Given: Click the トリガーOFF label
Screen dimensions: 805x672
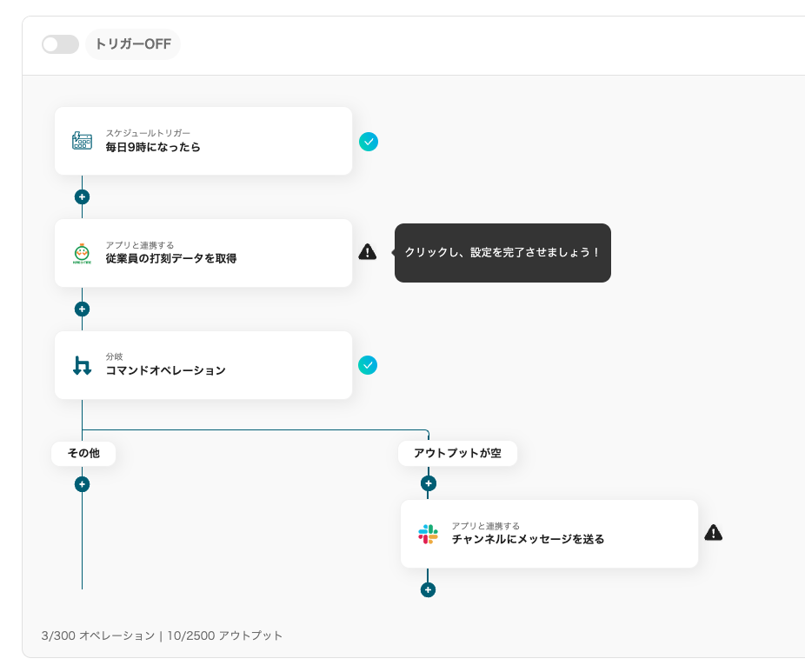Looking at the screenshot, I should 133,44.
